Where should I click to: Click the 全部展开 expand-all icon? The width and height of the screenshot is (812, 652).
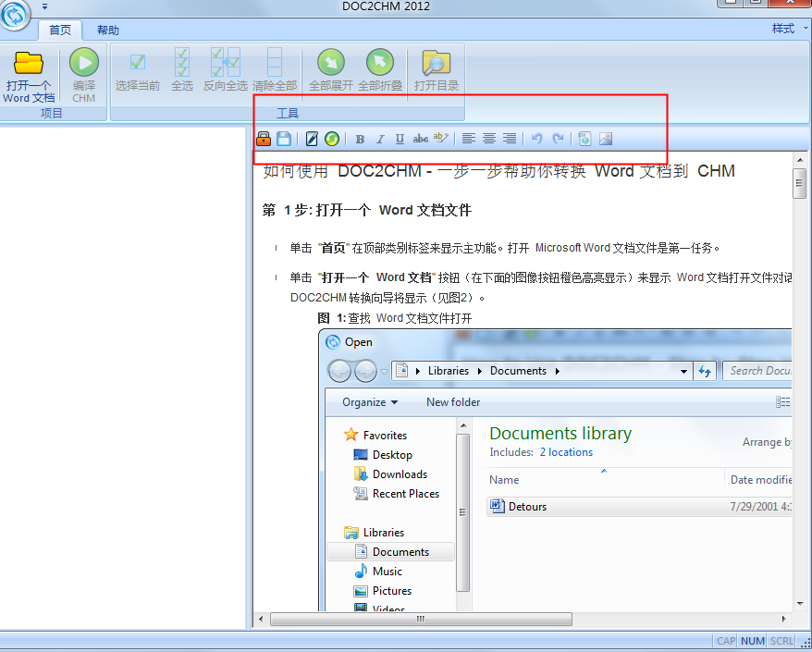[x=331, y=62]
